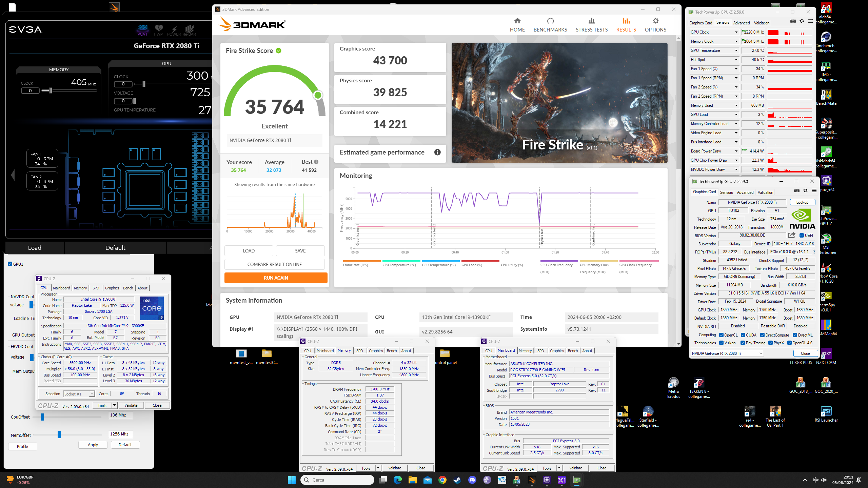The image size is (868, 488).
Task: Expand Memory Clock sensor dropdown
Action: pyautogui.click(x=736, y=41)
